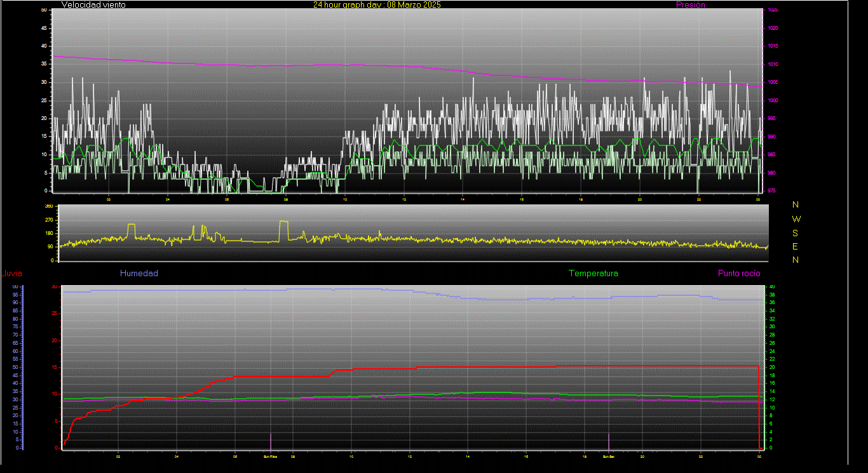Click the '22' hour label under the rain chart
Screen dimensions: 868x473
click(x=701, y=456)
